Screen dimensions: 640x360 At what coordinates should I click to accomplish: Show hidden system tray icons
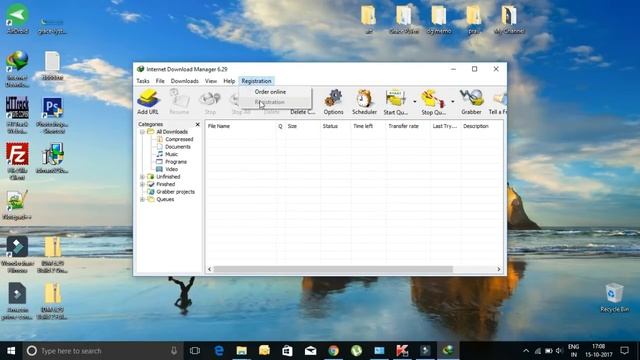tap(526, 351)
